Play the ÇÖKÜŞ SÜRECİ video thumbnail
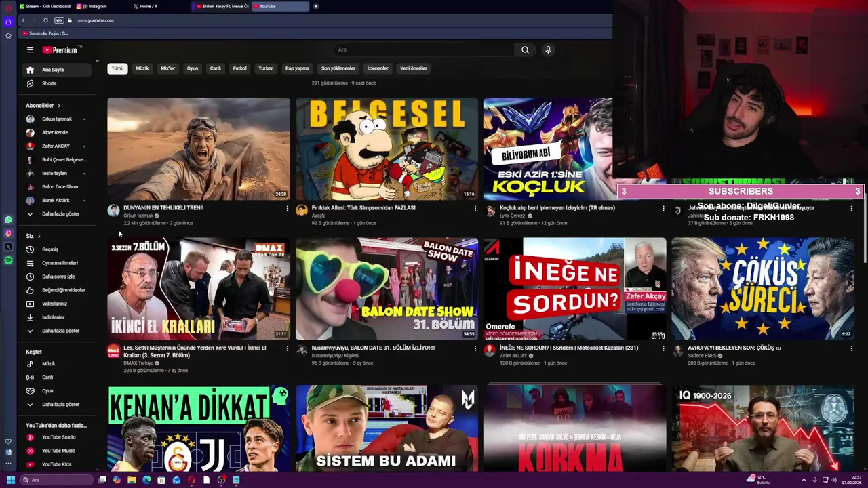This screenshot has width=868, height=488. pyautogui.click(x=763, y=288)
